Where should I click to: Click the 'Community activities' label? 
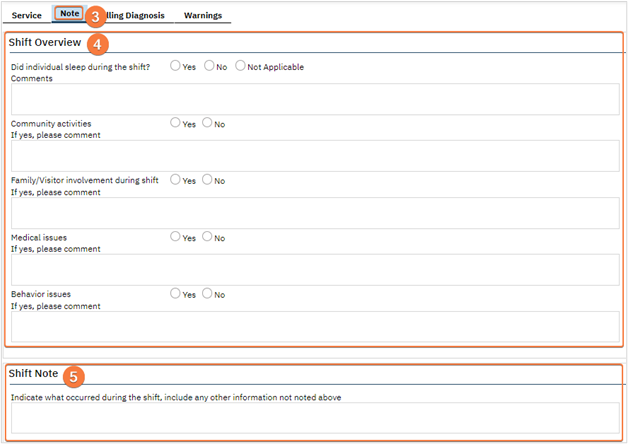click(x=51, y=124)
